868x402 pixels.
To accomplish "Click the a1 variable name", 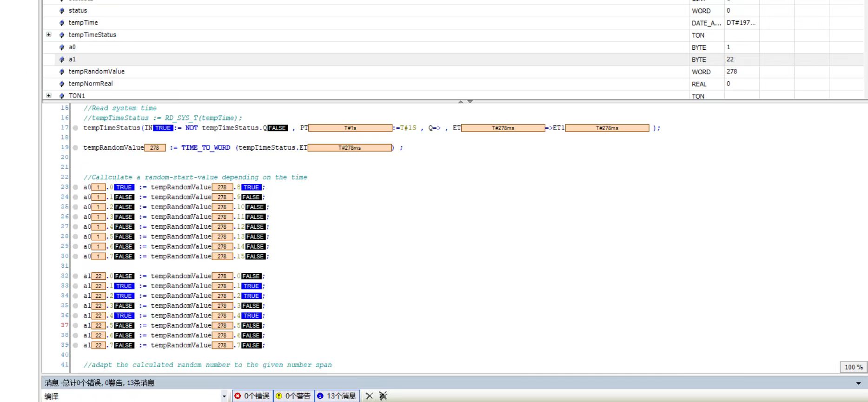I will click(x=72, y=59).
